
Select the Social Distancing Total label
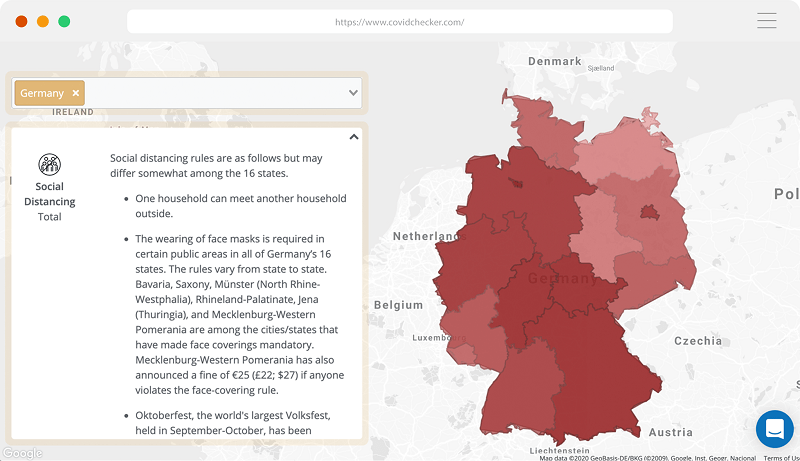49,201
